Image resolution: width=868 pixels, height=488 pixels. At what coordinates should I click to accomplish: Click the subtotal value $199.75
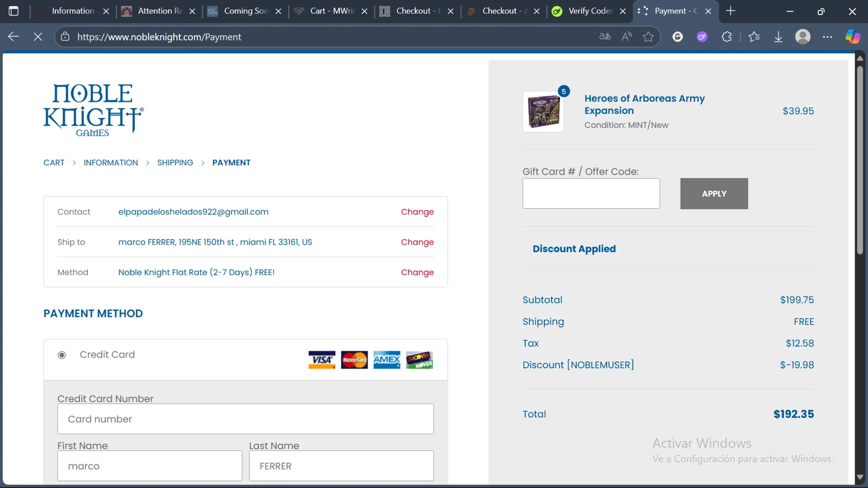797,300
